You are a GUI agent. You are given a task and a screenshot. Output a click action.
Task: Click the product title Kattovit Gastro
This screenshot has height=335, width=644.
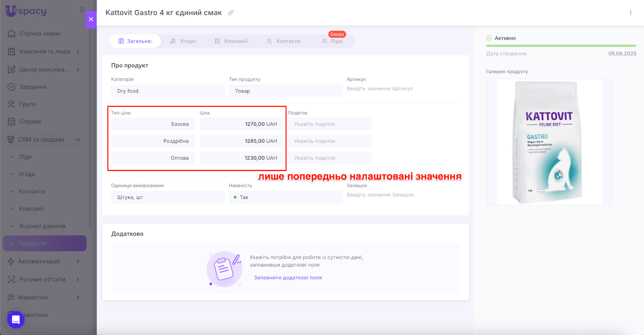pyautogui.click(x=163, y=13)
